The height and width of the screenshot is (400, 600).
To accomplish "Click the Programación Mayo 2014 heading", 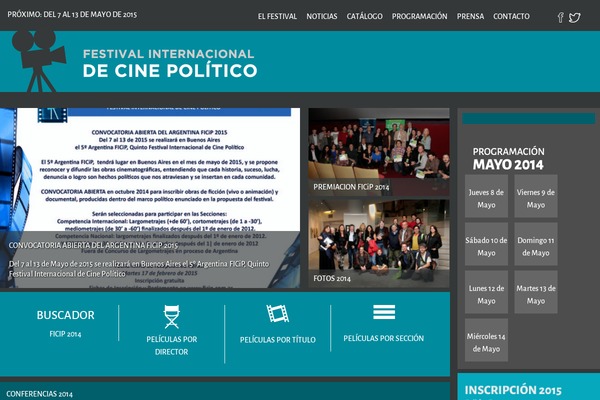I will coord(508,158).
